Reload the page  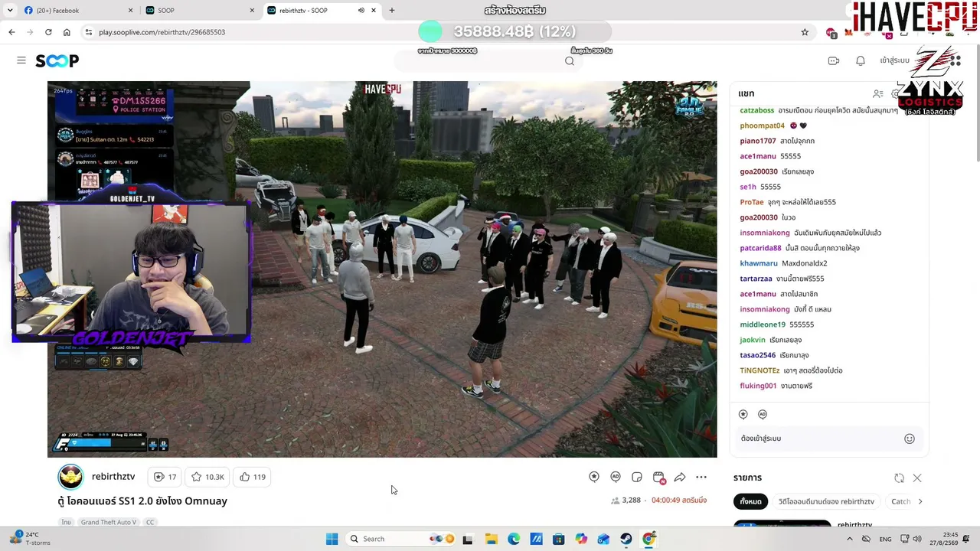point(48,32)
